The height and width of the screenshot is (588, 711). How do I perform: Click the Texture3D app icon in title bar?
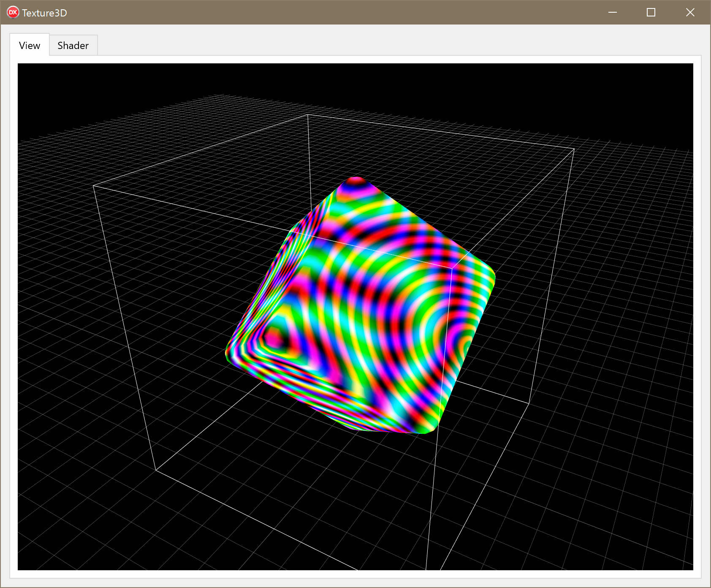[13, 13]
